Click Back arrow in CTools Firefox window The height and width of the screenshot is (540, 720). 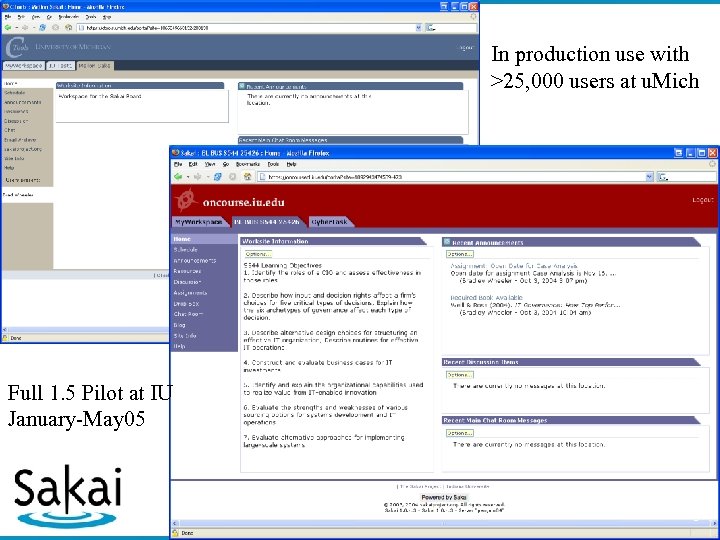click(8, 28)
